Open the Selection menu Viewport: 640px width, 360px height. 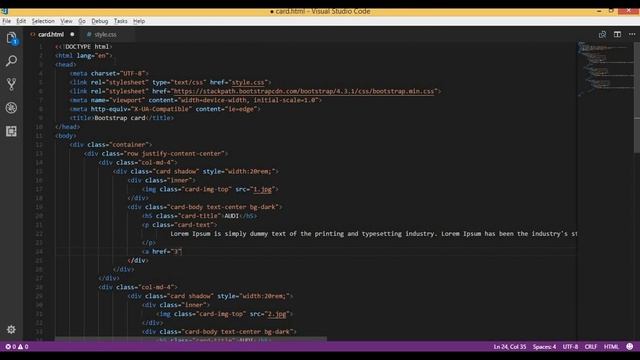[x=43, y=21]
